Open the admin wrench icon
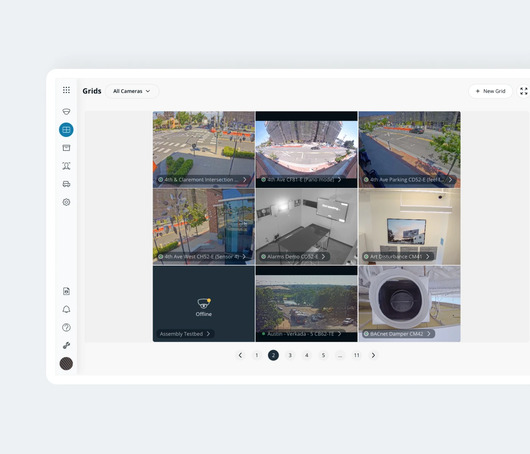Viewport: 530px width, 454px height. tap(66, 345)
